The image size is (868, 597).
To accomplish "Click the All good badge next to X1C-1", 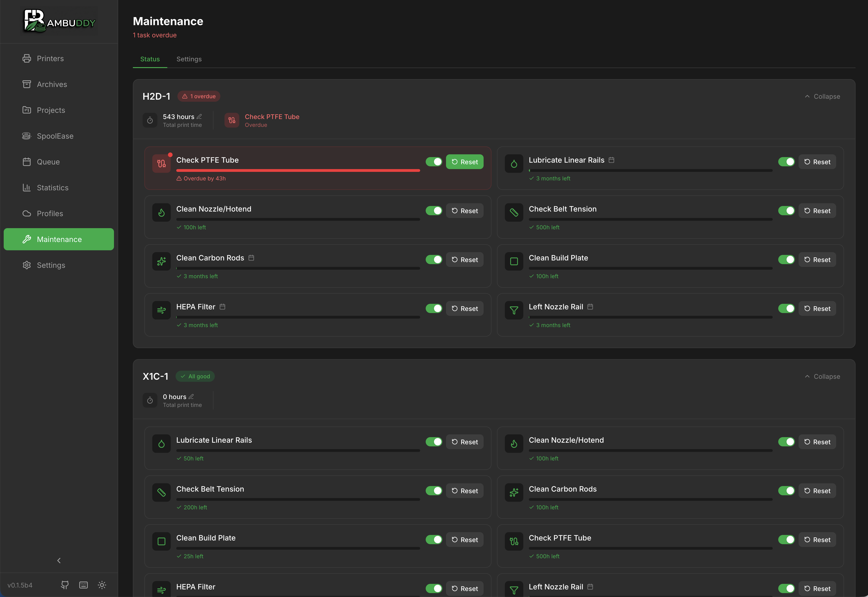I will point(195,376).
